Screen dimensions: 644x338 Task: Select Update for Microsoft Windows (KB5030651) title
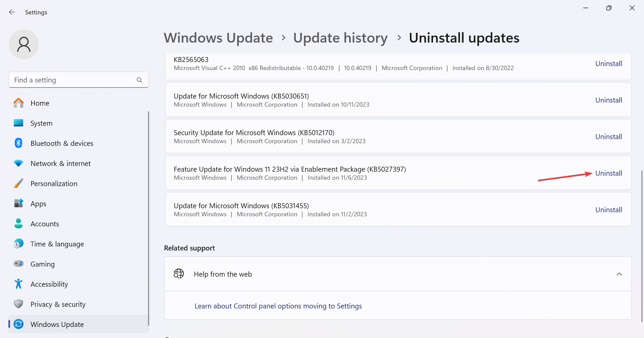click(x=241, y=96)
